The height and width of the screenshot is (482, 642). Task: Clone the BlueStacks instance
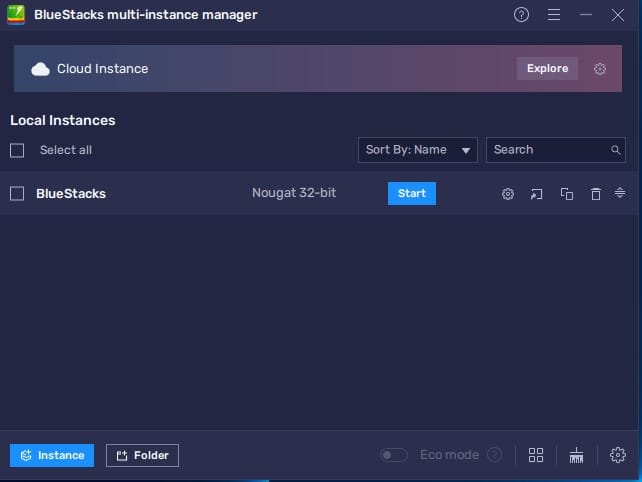[x=567, y=194]
